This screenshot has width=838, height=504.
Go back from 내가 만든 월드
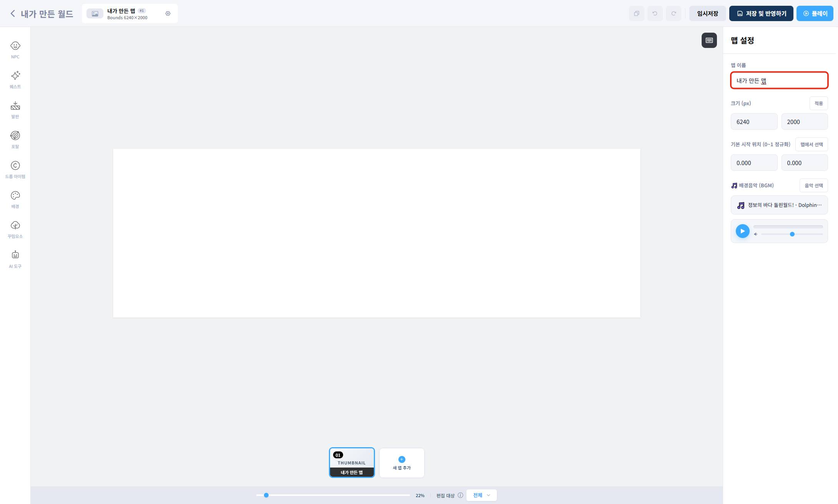[13, 13]
